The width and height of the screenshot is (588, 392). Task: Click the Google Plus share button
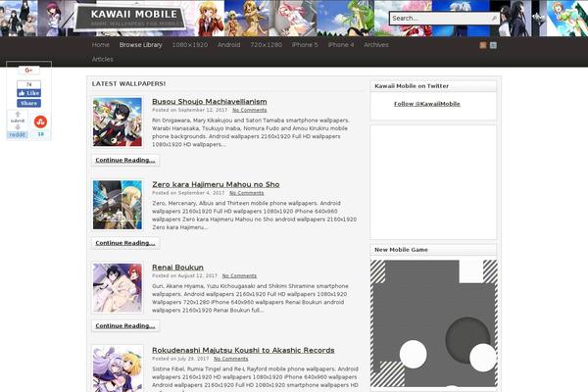pyautogui.click(x=28, y=71)
